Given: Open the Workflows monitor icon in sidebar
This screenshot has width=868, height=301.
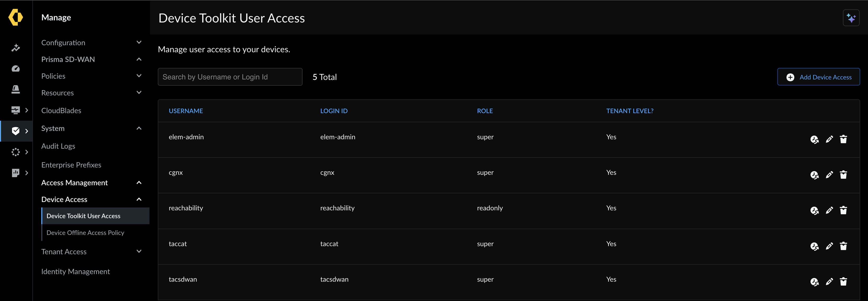Looking at the screenshot, I should click(x=16, y=110).
